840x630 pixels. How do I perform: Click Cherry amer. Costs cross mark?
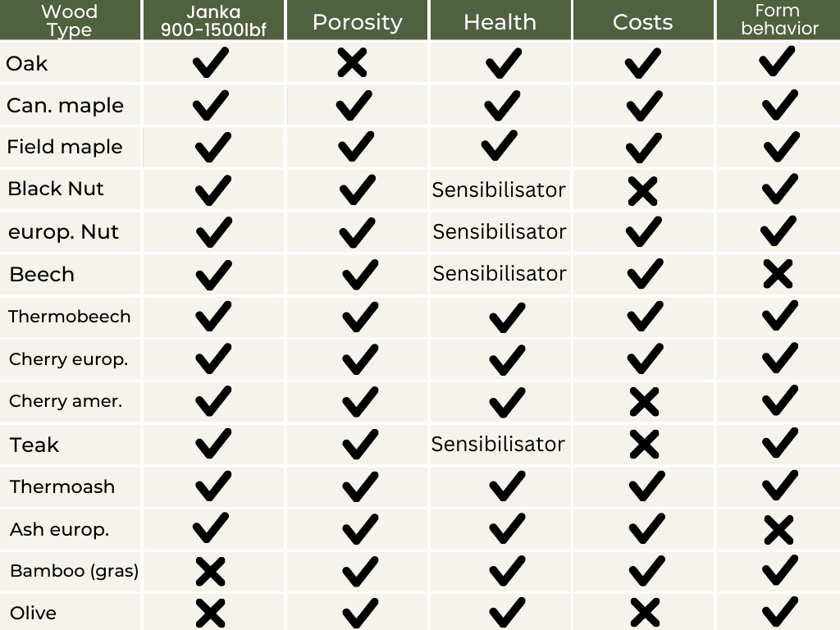coord(644,402)
